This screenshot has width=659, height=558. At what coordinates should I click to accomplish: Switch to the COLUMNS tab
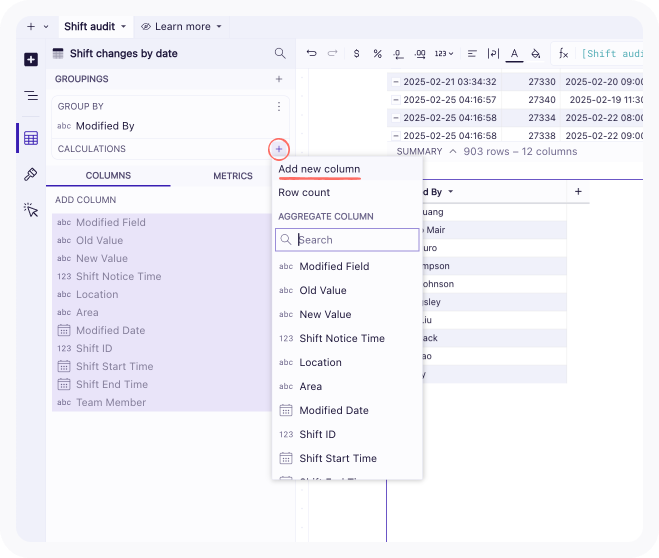click(108, 176)
